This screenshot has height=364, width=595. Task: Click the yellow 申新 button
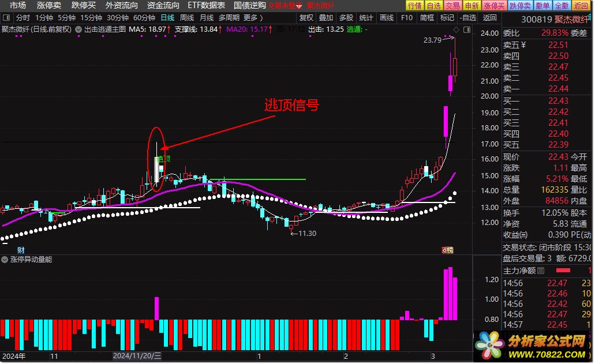click(471, 6)
